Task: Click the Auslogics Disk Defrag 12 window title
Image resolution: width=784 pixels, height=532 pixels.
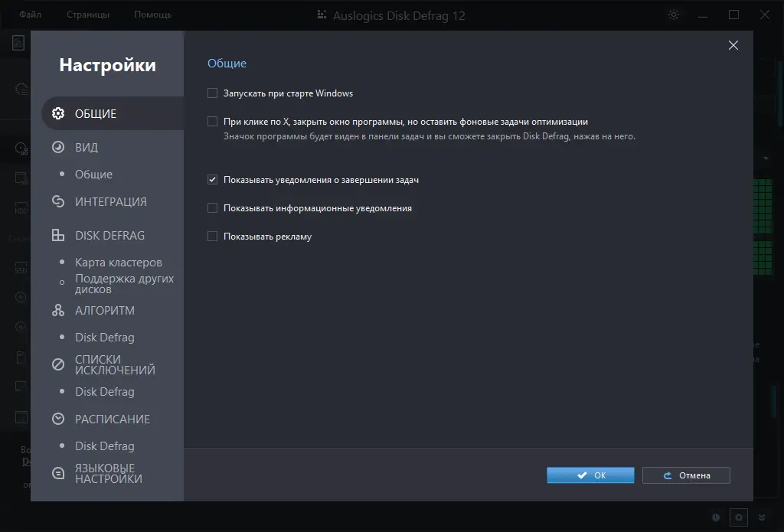Action: tap(399, 15)
